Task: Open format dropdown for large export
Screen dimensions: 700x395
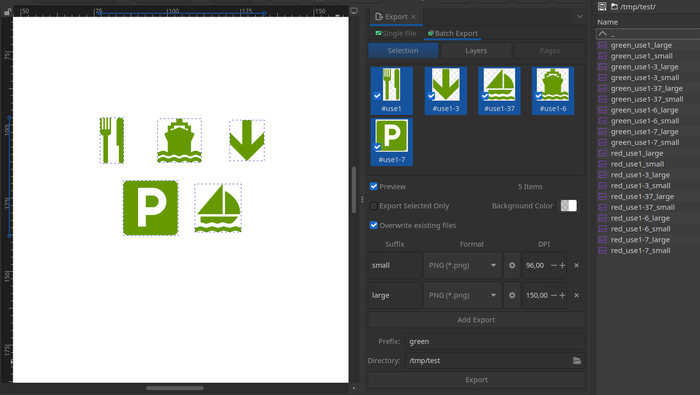Action: click(x=462, y=295)
